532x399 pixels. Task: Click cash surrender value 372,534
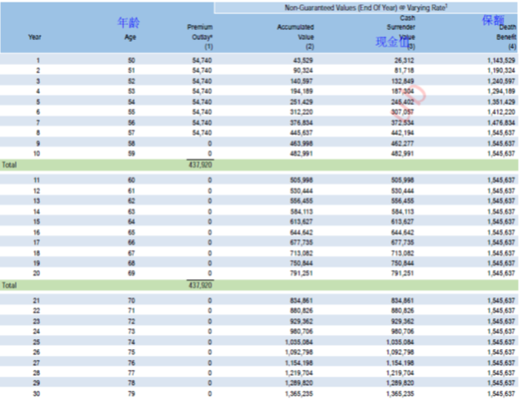click(403, 122)
